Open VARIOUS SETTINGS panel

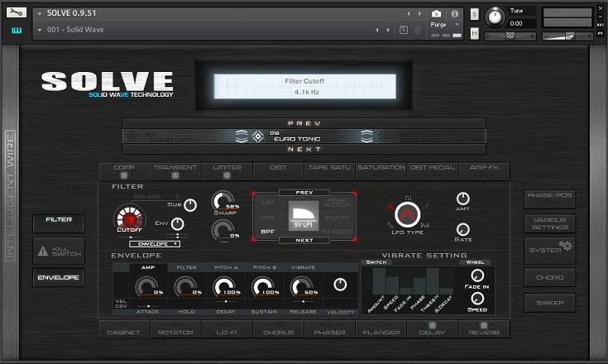coord(550,223)
